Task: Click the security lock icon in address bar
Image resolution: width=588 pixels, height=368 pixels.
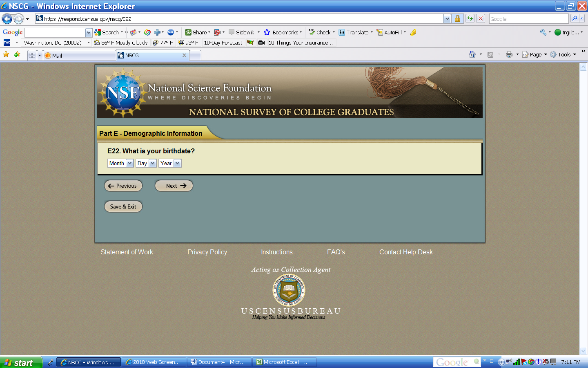Action: click(457, 19)
